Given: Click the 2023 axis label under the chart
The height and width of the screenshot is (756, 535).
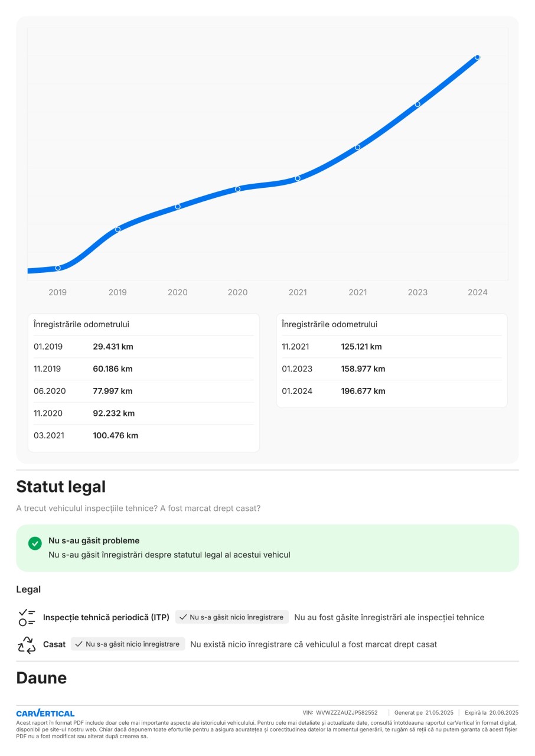Looking at the screenshot, I should click(417, 292).
